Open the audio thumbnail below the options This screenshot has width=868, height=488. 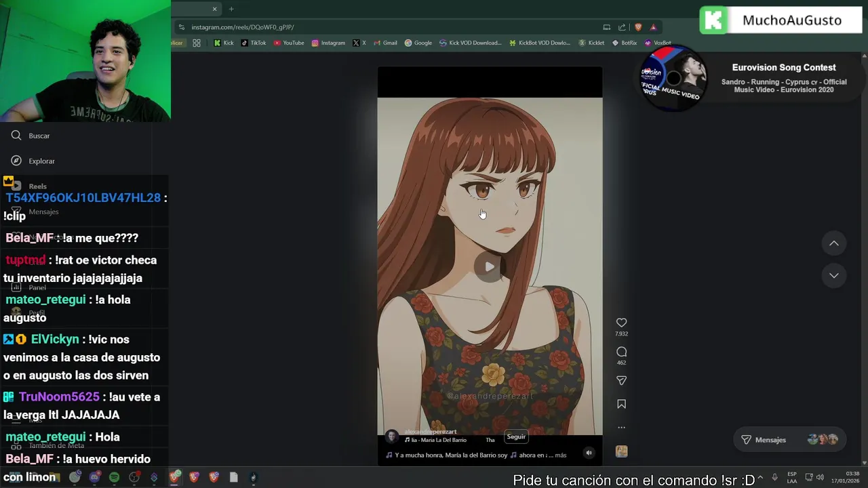621,451
